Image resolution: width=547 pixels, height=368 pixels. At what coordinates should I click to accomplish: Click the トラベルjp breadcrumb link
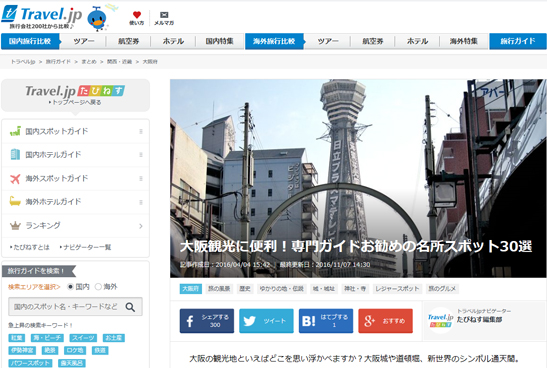pyautogui.click(x=23, y=62)
